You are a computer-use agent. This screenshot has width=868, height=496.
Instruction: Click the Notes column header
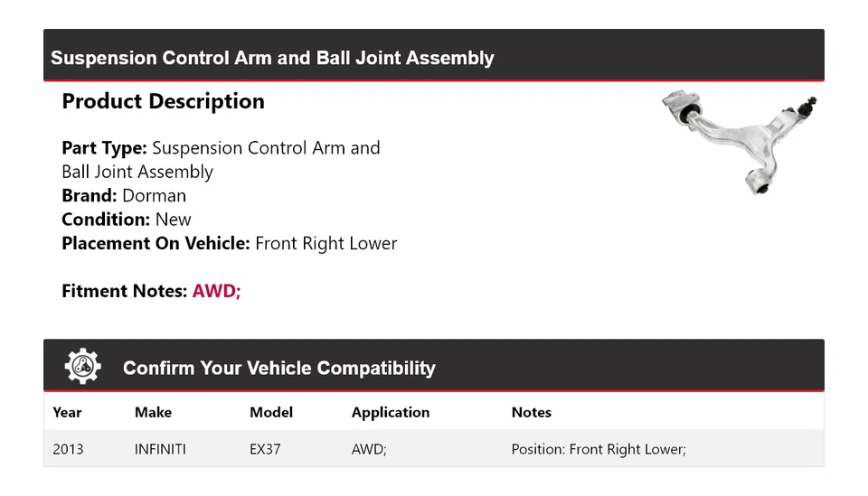[532, 413]
